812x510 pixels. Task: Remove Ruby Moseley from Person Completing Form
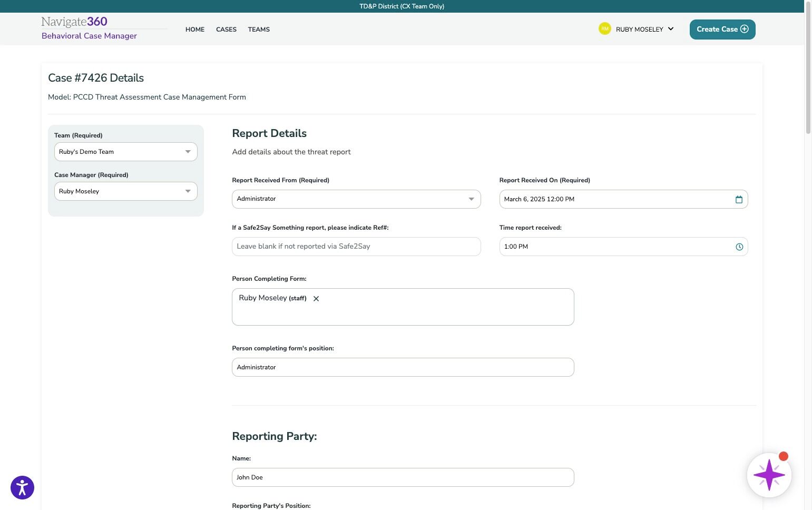point(316,299)
